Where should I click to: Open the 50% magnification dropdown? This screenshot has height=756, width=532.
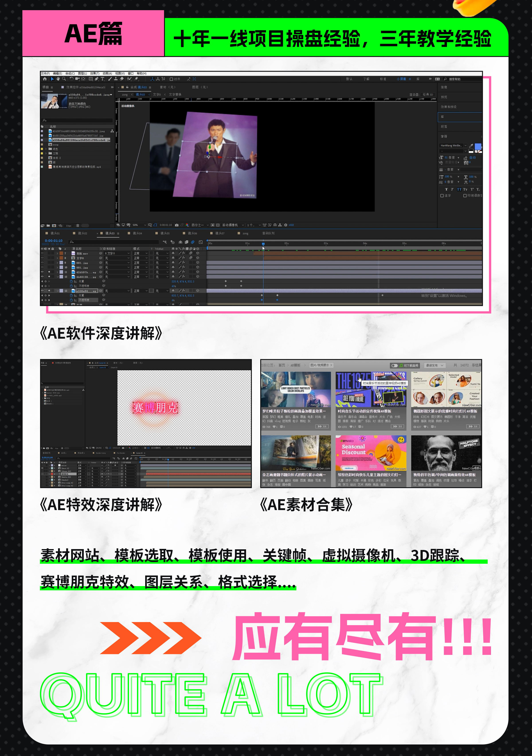[x=139, y=225]
